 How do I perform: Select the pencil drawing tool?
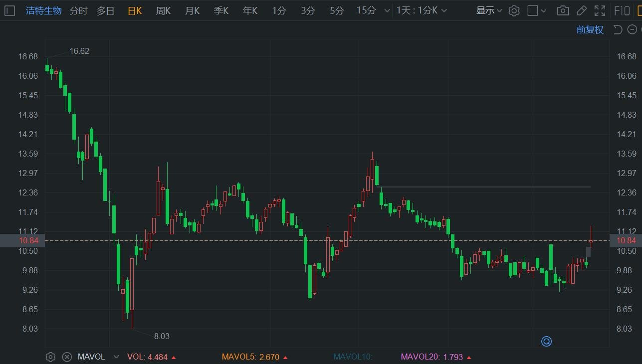582,10
